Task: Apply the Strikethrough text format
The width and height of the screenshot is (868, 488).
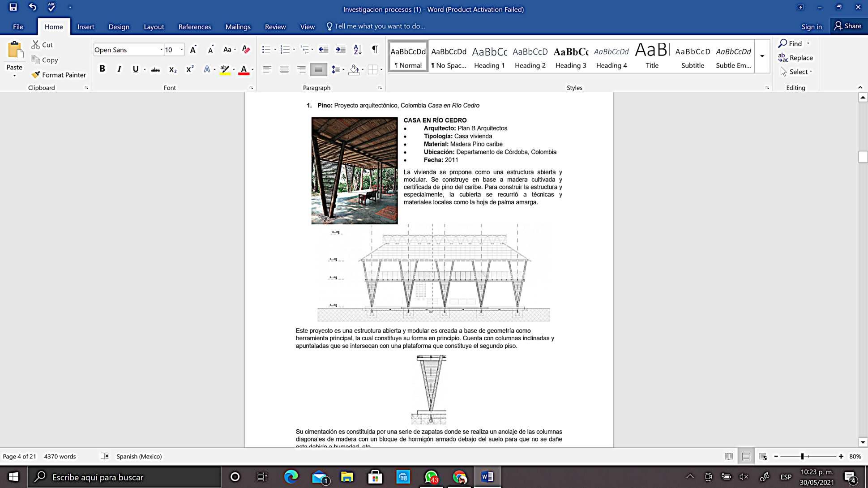Action: (155, 69)
